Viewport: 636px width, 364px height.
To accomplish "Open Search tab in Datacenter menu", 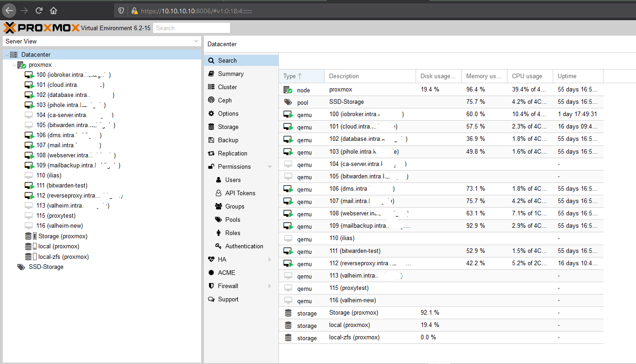I will click(x=241, y=60).
